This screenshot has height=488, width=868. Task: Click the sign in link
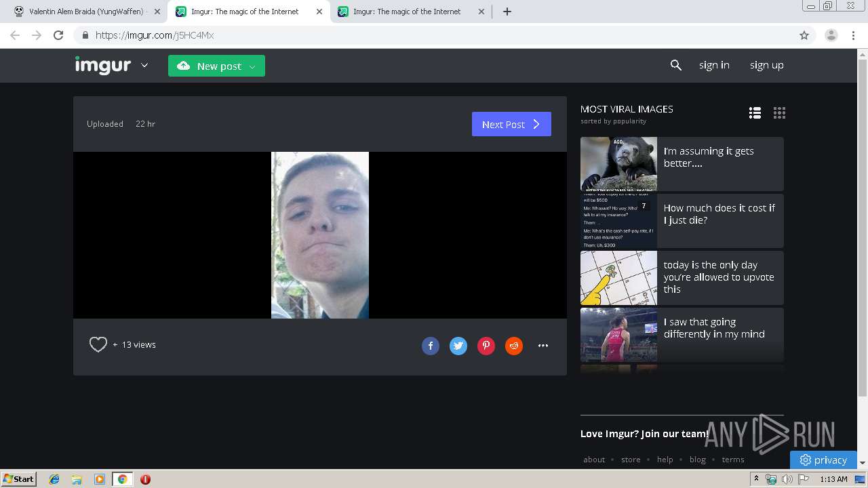point(714,65)
